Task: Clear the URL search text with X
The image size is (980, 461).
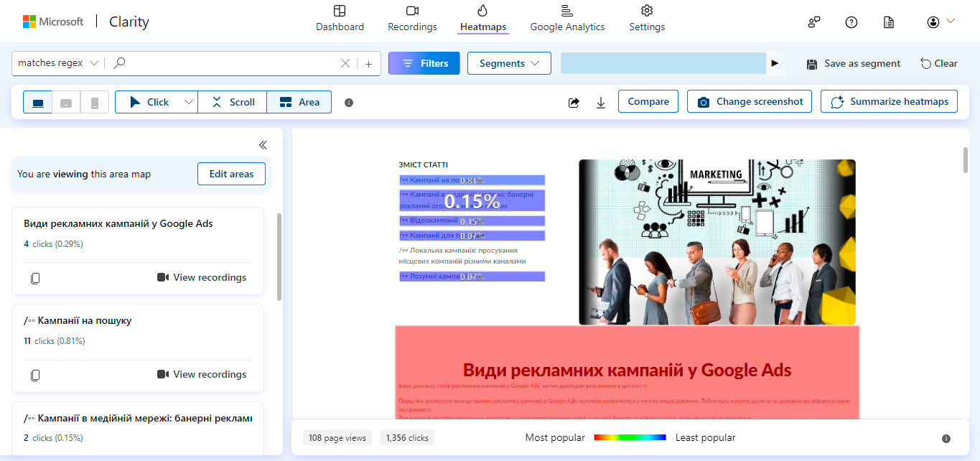Action: click(345, 63)
